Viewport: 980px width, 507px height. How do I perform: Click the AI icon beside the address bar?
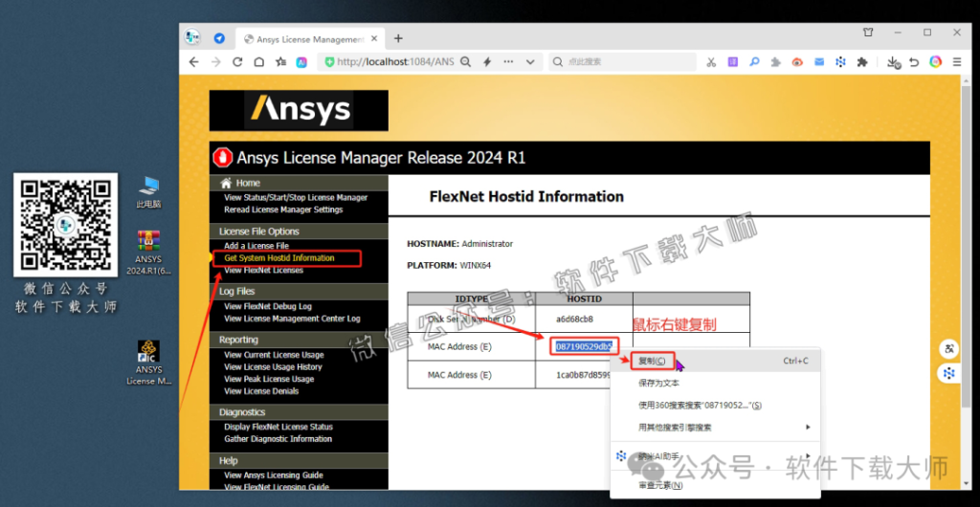301,62
